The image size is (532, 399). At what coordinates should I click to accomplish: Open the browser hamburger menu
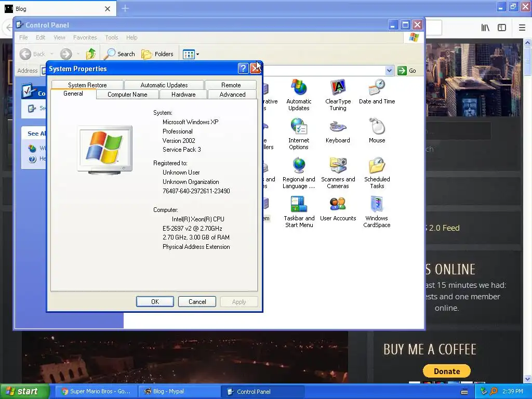point(522,28)
